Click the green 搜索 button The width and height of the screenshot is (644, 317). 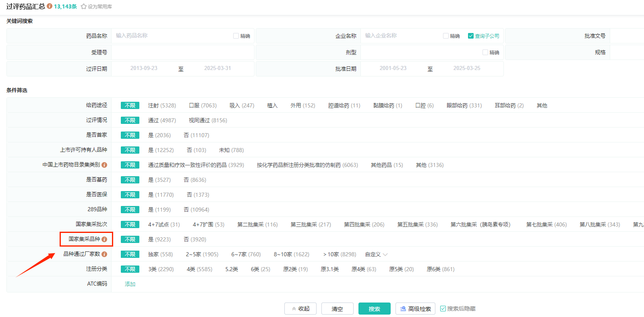374,309
